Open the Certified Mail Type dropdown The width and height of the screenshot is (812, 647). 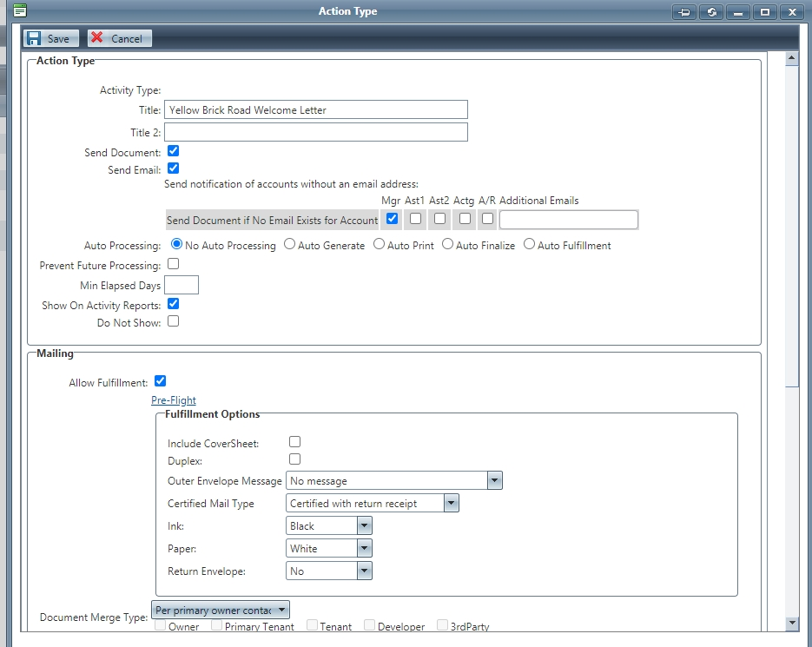pos(451,503)
